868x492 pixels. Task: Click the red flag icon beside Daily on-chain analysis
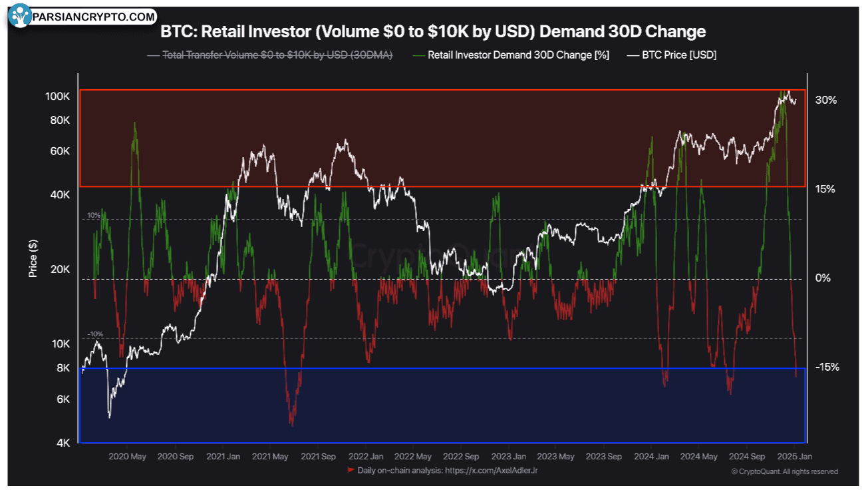click(x=351, y=471)
